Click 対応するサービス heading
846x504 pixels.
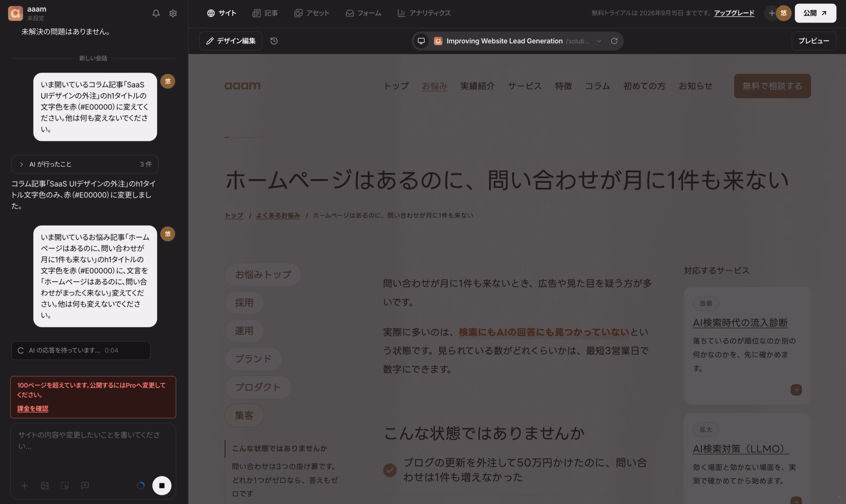(716, 271)
